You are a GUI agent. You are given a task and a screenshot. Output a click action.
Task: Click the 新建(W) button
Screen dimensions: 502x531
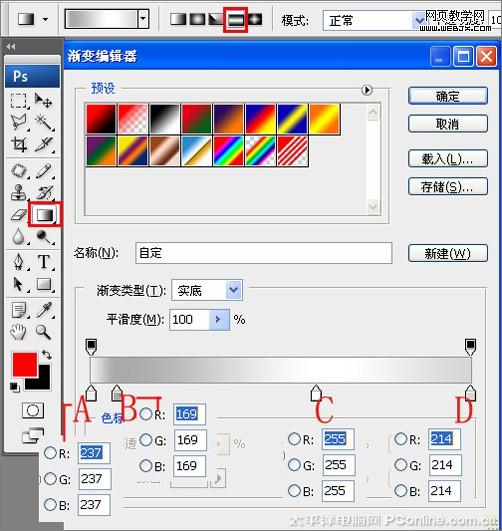448,253
